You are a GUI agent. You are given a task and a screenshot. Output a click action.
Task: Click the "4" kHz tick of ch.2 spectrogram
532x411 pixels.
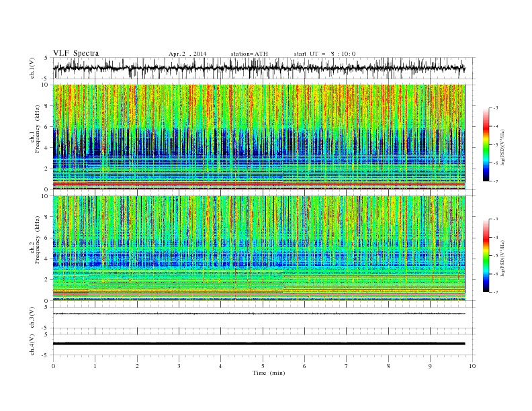[46, 259]
